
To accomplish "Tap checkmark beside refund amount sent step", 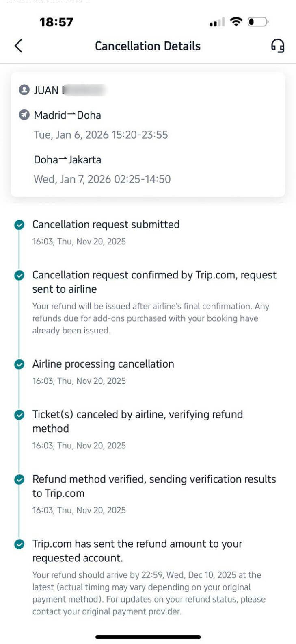I will point(19,544).
